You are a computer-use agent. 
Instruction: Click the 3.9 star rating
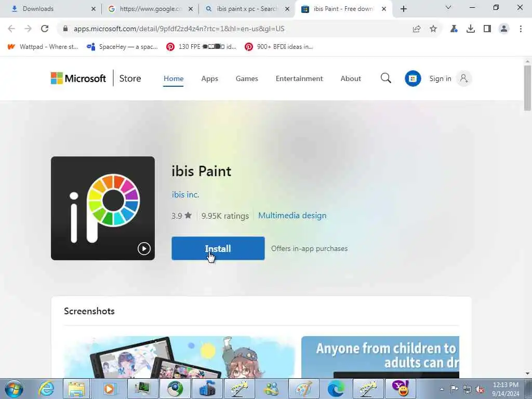tap(181, 216)
